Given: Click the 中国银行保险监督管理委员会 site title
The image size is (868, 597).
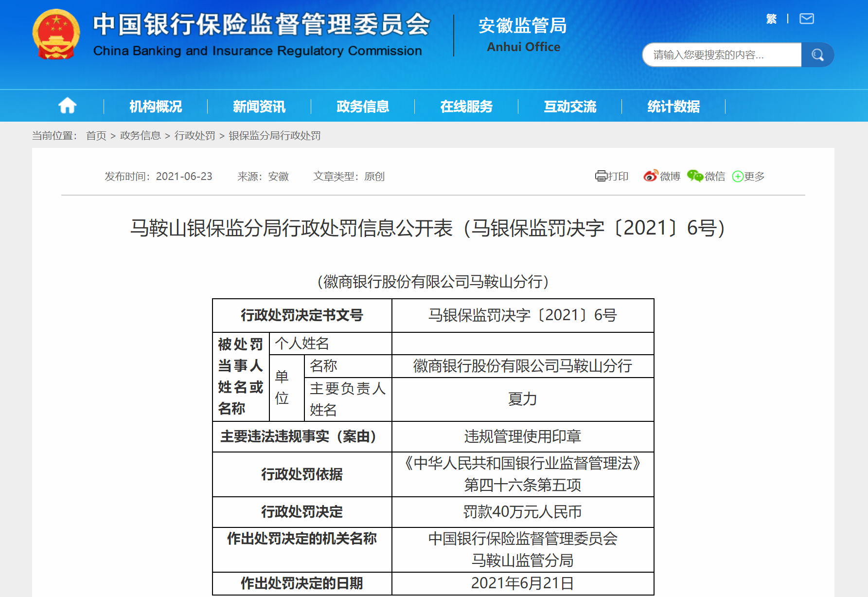Looking at the screenshot, I should tap(262, 24).
